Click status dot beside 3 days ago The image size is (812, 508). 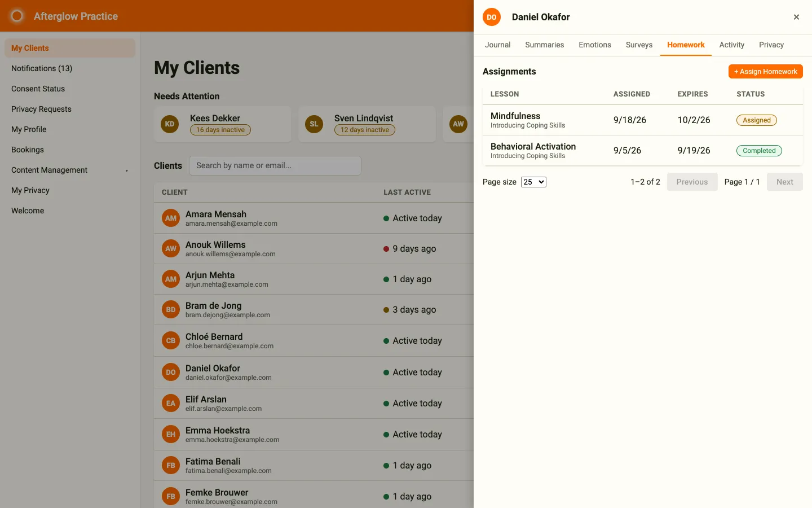click(386, 310)
